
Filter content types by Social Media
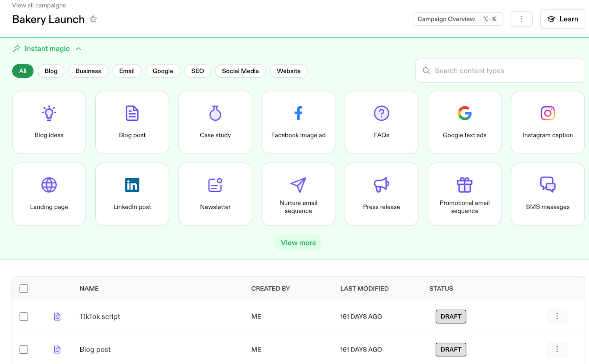point(240,71)
